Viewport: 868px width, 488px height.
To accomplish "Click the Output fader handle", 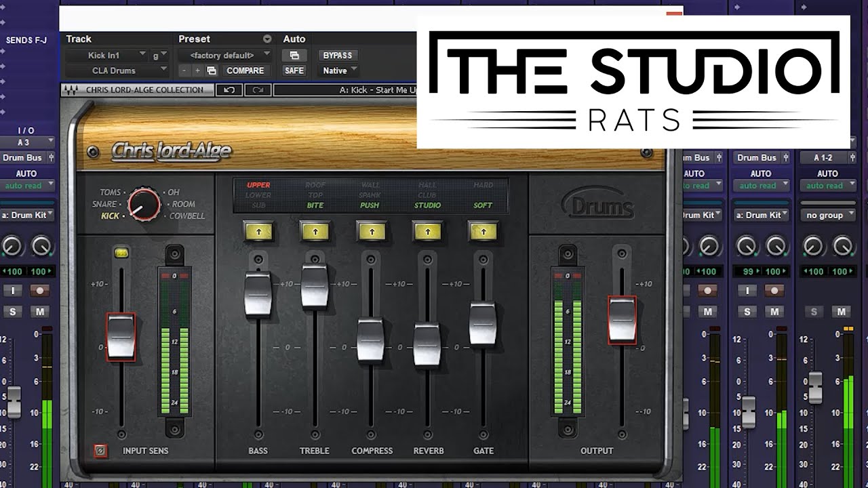I will point(621,320).
